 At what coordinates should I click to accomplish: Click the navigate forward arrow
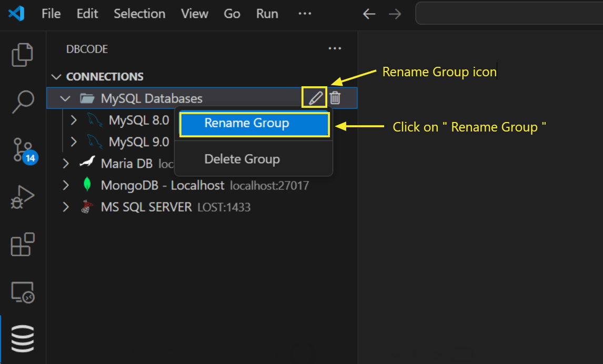(395, 14)
